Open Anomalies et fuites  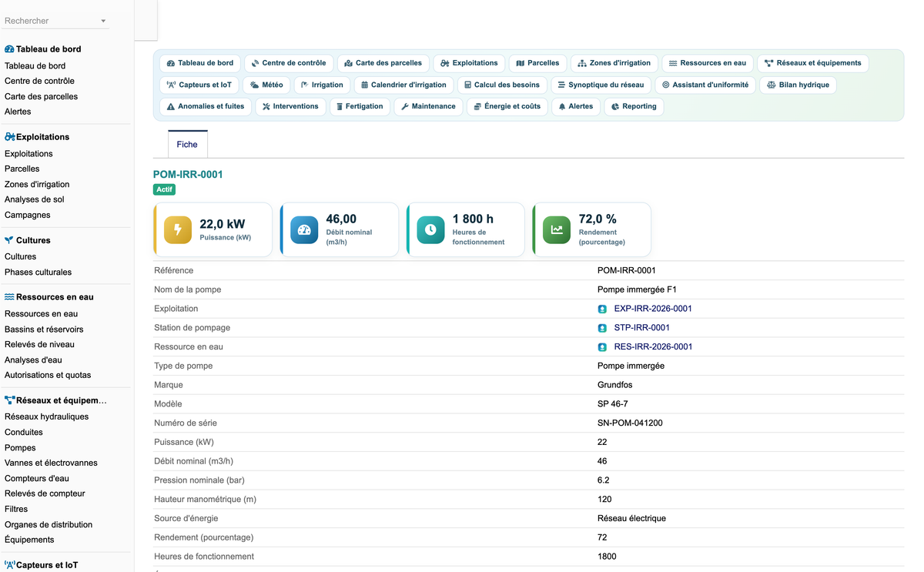[206, 106]
